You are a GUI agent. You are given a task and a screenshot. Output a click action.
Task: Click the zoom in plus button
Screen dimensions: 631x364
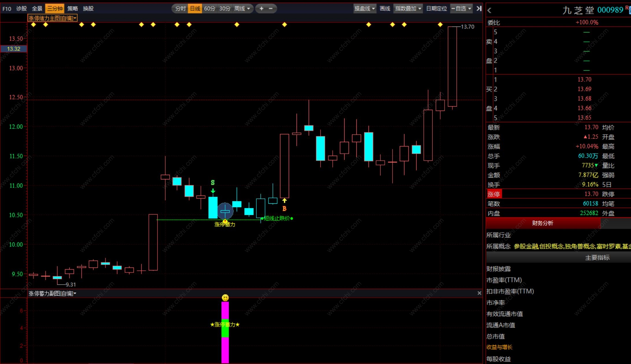(261, 8)
